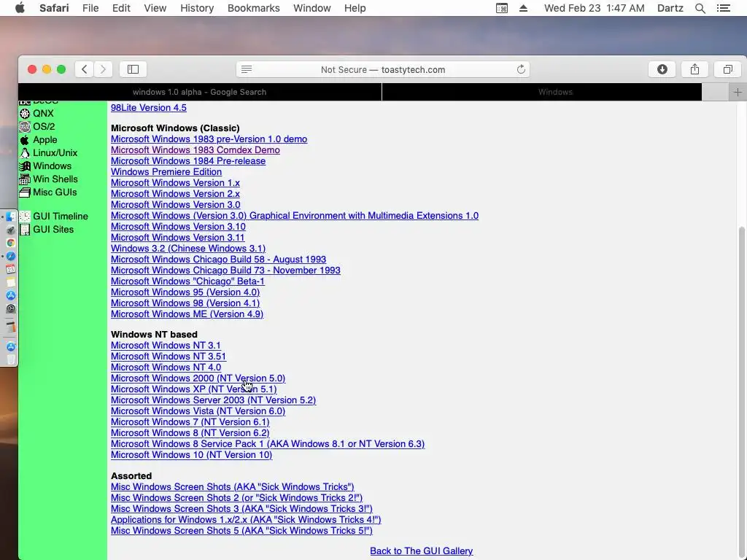This screenshot has height=560, width=747.
Task: Open Launchpad from the Dock
Action: coord(10,230)
